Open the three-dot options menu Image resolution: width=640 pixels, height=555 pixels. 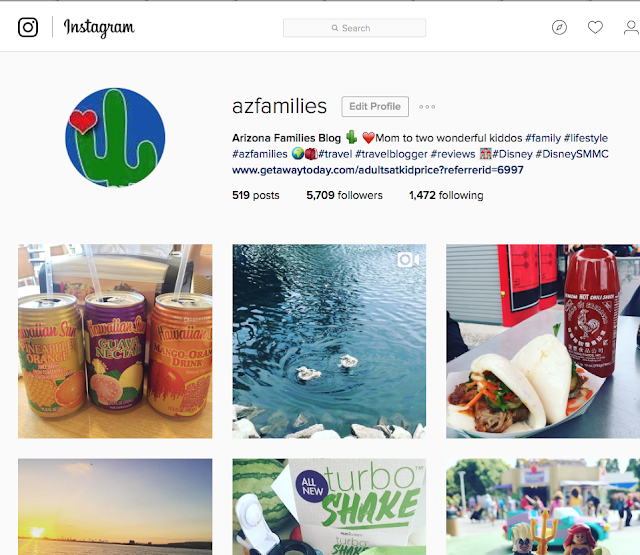coord(427,107)
